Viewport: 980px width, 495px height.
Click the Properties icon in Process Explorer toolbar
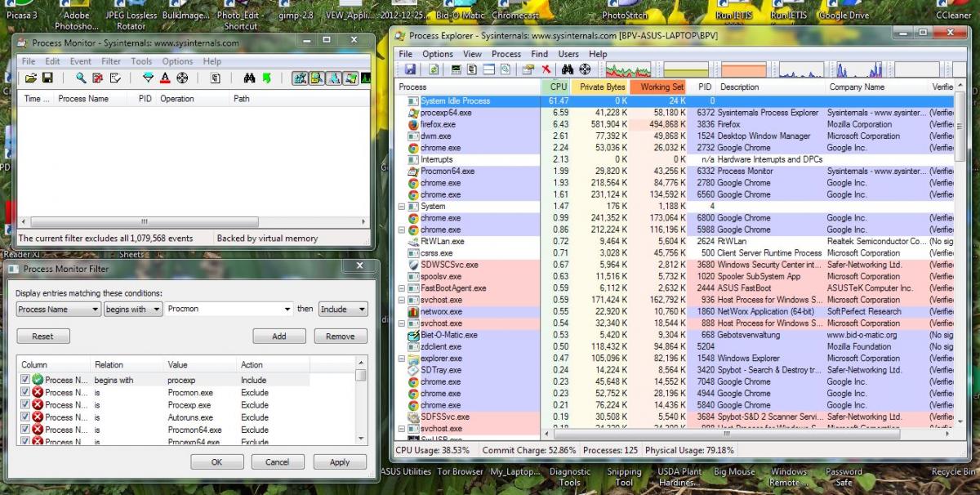[529, 69]
